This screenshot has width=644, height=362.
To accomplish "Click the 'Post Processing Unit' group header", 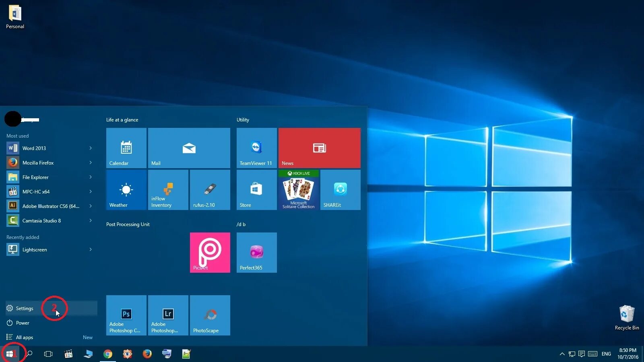I will click(128, 224).
